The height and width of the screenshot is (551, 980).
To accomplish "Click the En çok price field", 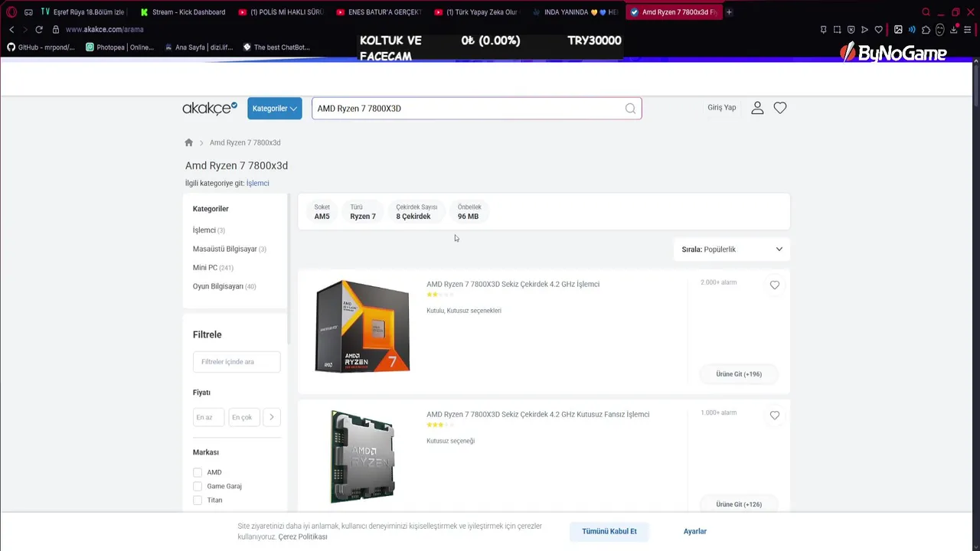I will [244, 417].
